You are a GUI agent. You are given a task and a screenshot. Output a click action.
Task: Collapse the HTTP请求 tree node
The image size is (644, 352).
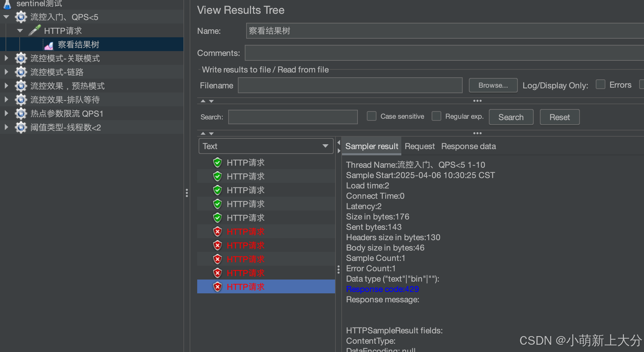[x=20, y=30]
